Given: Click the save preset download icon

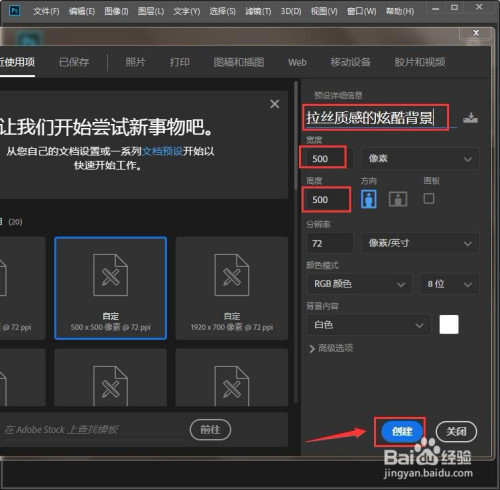Looking at the screenshot, I should pyautogui.click(x=470, y=118).
